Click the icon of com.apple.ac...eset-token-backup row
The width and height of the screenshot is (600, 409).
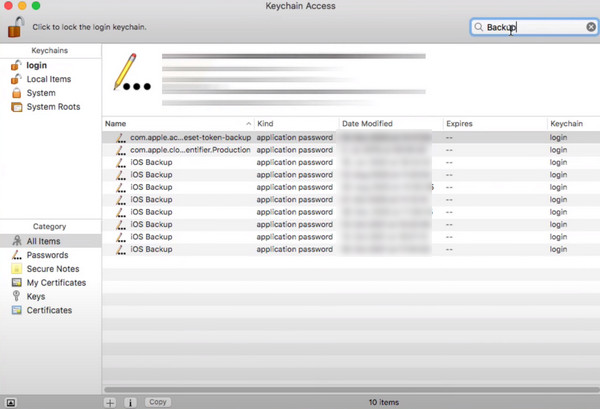[121, 137]
